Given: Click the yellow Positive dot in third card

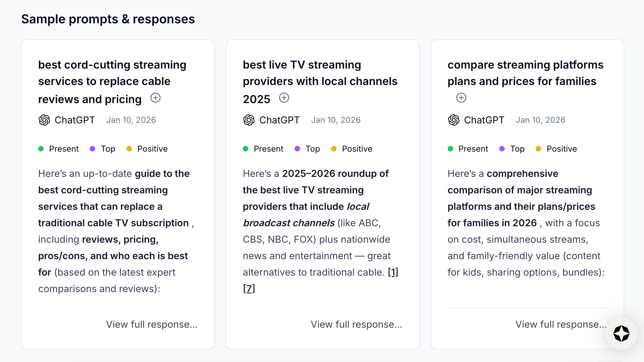Looking at the screenshot, I should 538,149.
